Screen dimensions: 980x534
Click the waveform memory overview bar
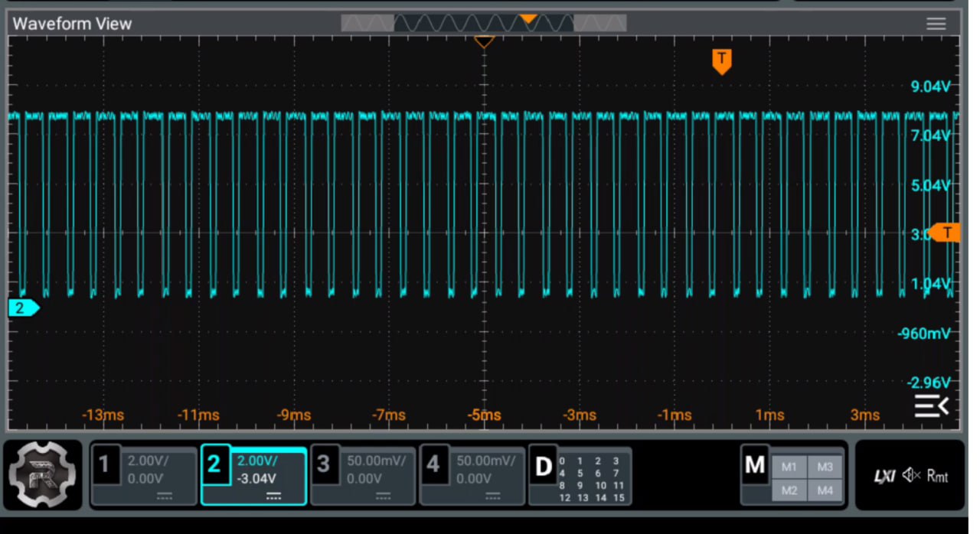(483, 23)
